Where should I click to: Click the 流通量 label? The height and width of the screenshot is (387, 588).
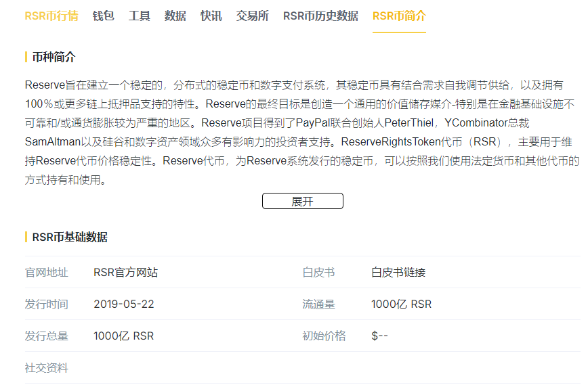point(319,304)
